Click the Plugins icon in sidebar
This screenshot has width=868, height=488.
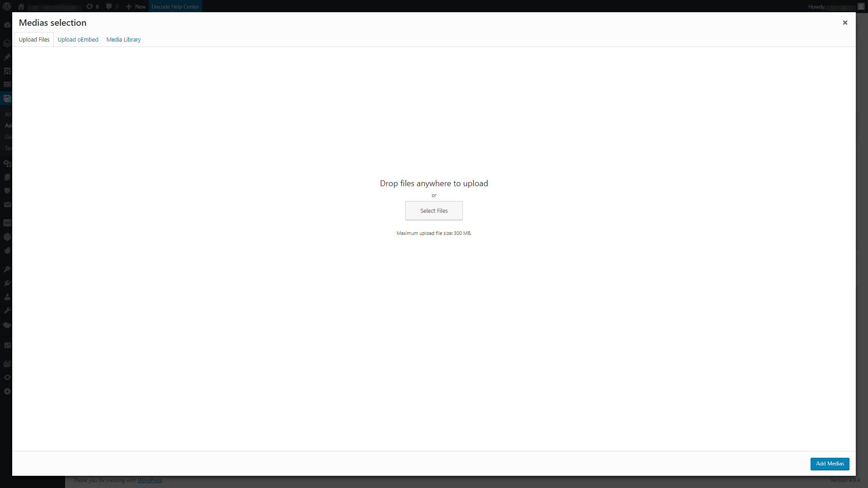[x=7, y=283]
